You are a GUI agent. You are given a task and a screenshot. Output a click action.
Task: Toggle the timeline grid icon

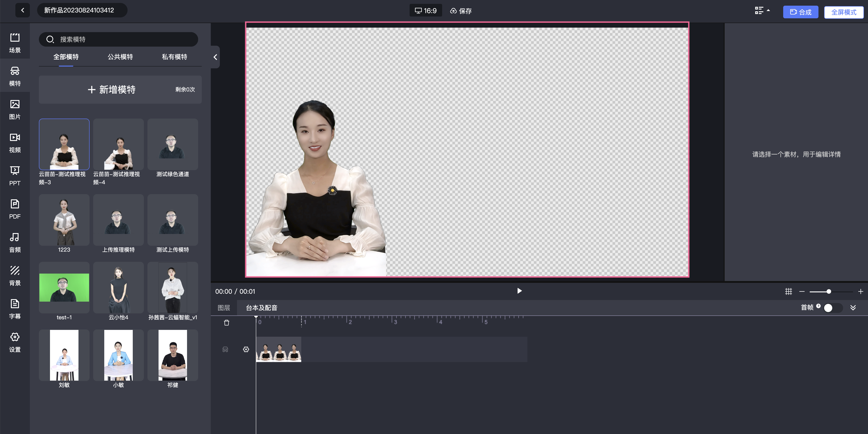(x=788, y=291)
